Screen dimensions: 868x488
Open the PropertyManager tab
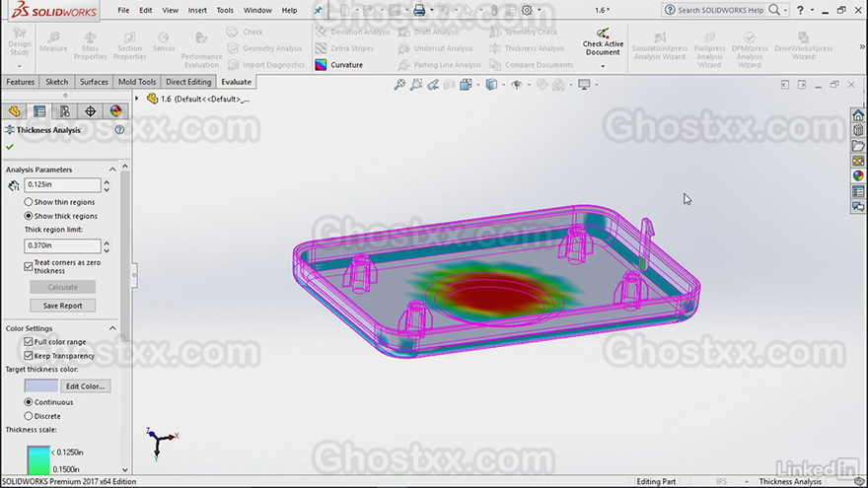[x=39, y=111]
